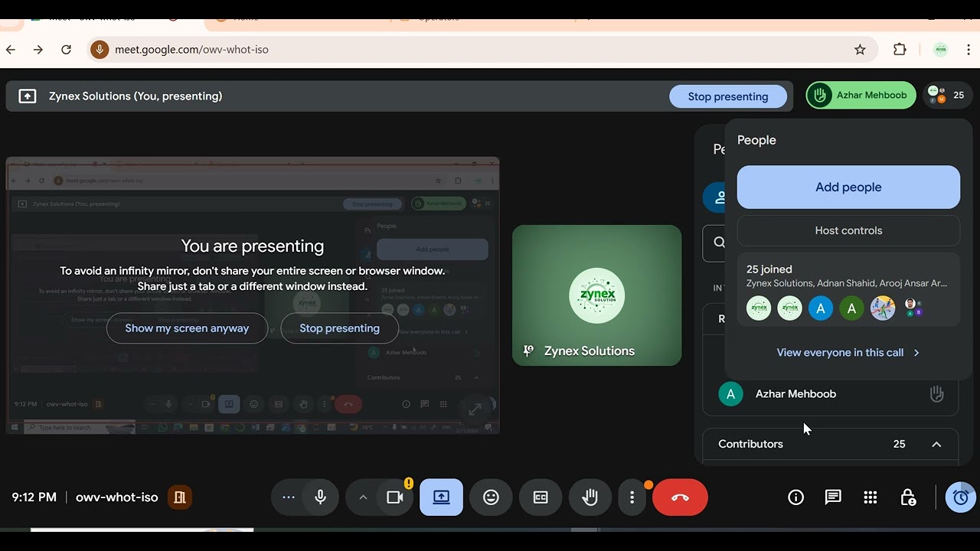Click the People popup heading

[756, 140]
